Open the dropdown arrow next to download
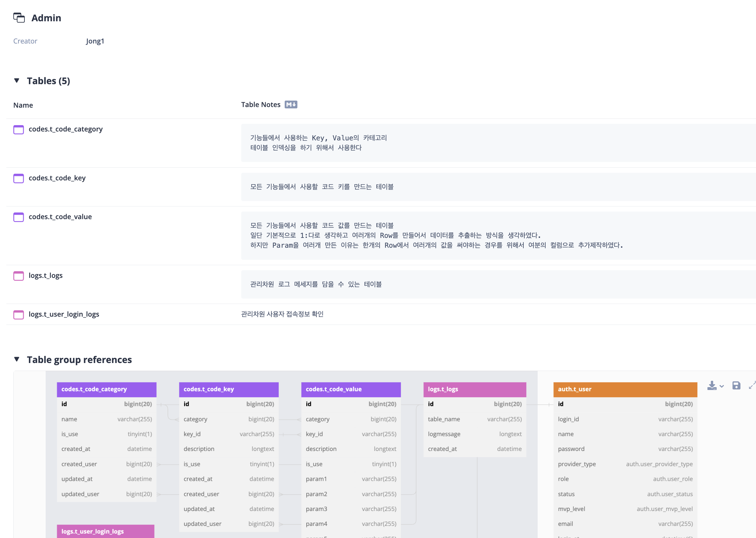This screenshot has height=538, width=756. click(x=722, y=386)
